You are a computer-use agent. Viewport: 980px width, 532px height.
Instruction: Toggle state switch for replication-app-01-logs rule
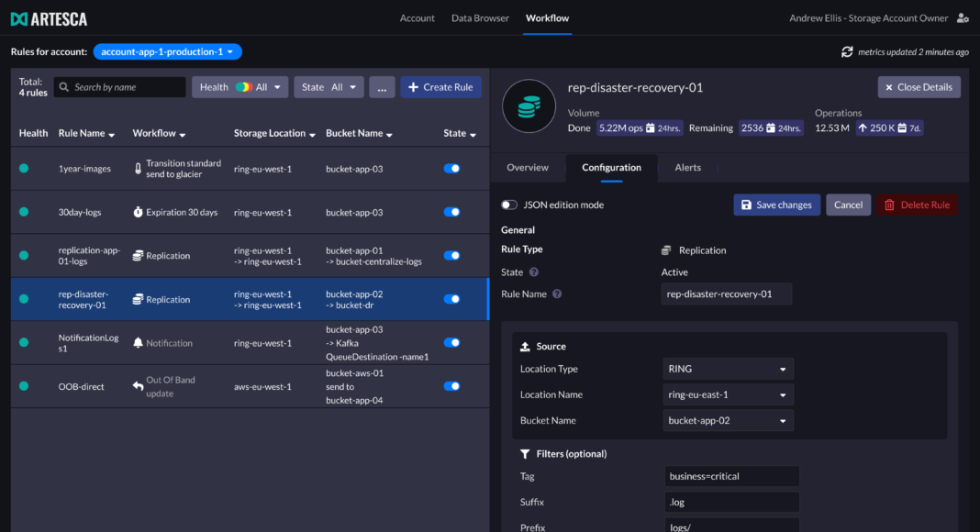[451, 255]
